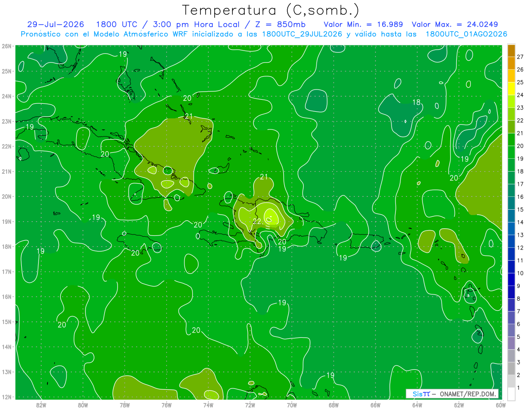Click the SisTT ONAMET/REP.DOM. logo box
The width and height of the screenshot is (532, 411).
453,394
